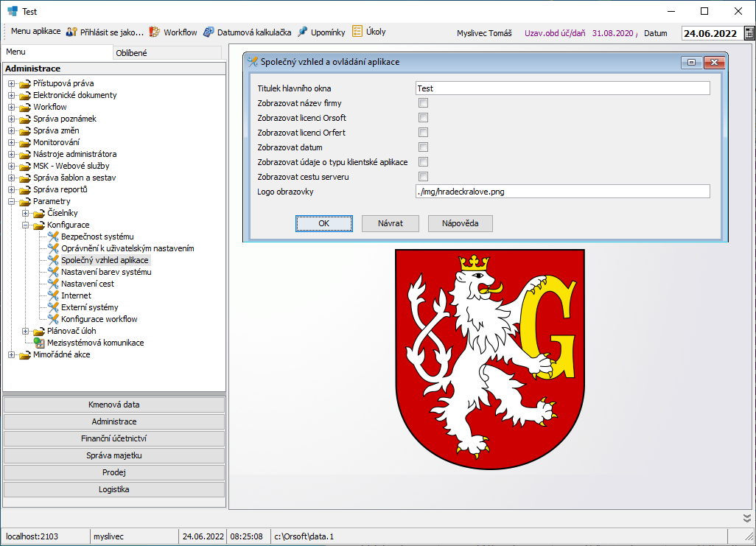The image size is (756, 546).
Task: Expand the Přístupová práva tree node
Action: (x=12, y=83)
